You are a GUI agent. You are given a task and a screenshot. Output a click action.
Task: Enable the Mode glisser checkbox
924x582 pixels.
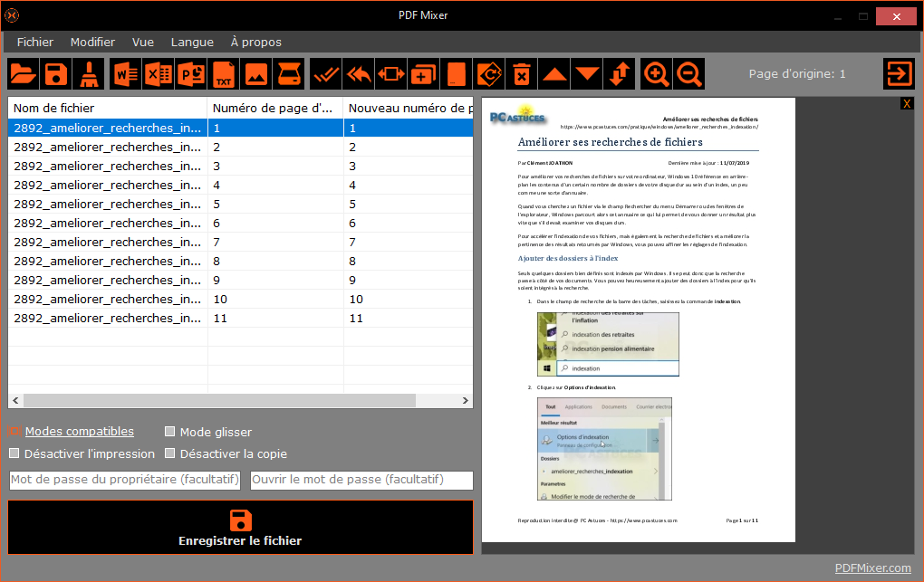169,432
